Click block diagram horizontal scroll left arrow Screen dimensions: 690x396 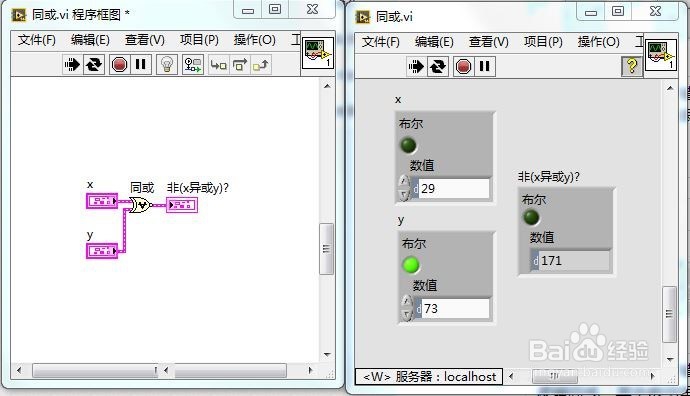(19, 370)
